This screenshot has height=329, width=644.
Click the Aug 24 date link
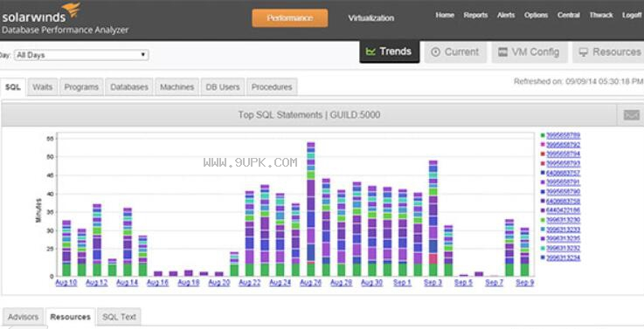(280, 283)
